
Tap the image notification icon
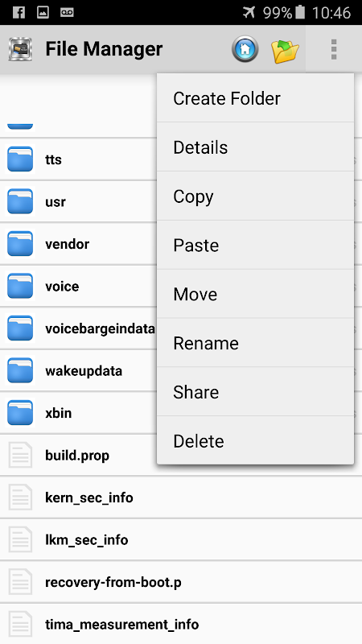[43, 12]
